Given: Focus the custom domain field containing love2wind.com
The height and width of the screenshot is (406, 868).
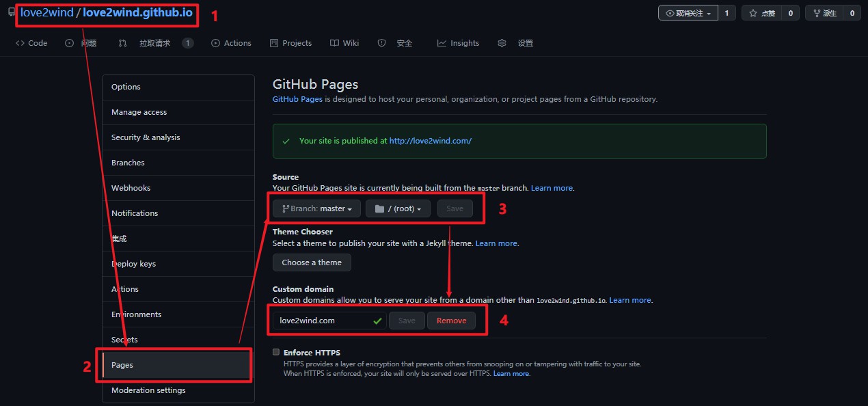Looking at the screenshot, I should (x=329, y=321).
